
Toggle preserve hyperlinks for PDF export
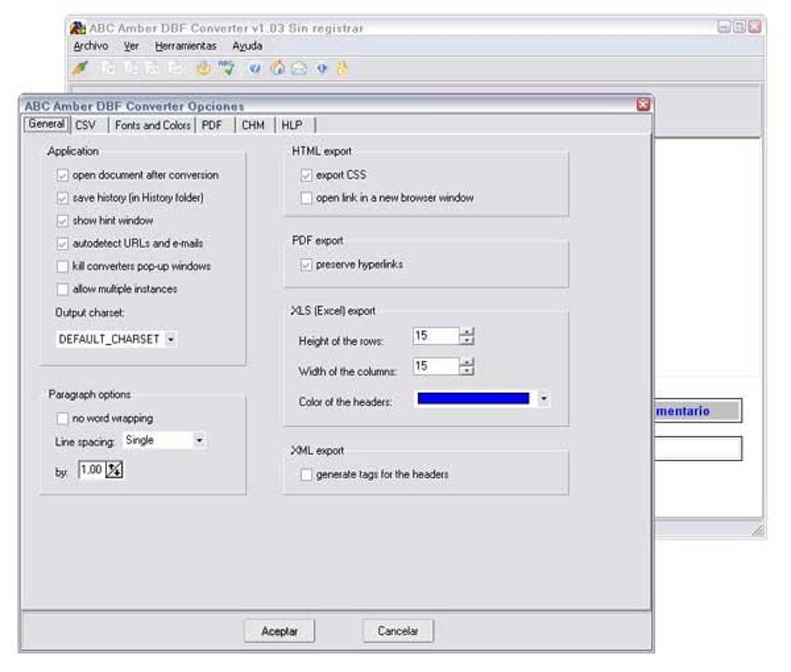(306, 264)
